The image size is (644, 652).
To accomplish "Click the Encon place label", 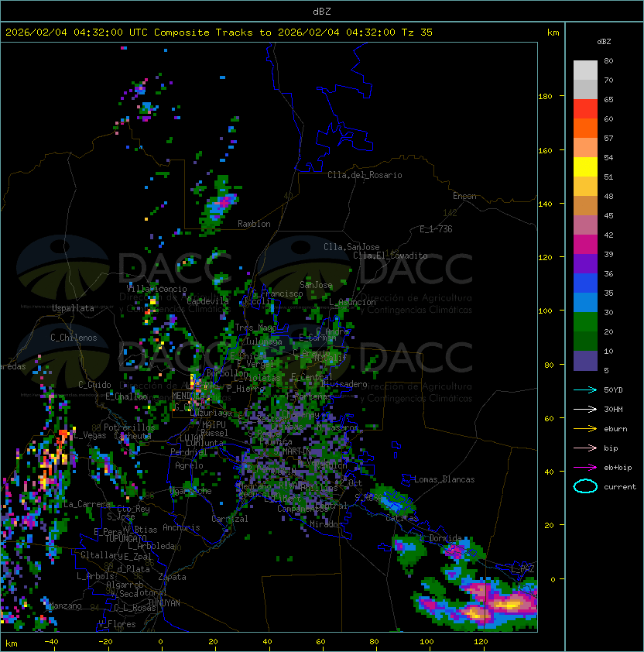I will pyautogui.click(x=464, y=196).
